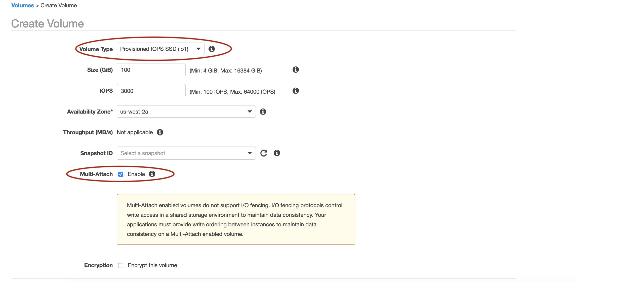Click the Throughput (MB/s) info icon
Screen dimensions: 644x282
pyautogui.click(x=160, y=132)
